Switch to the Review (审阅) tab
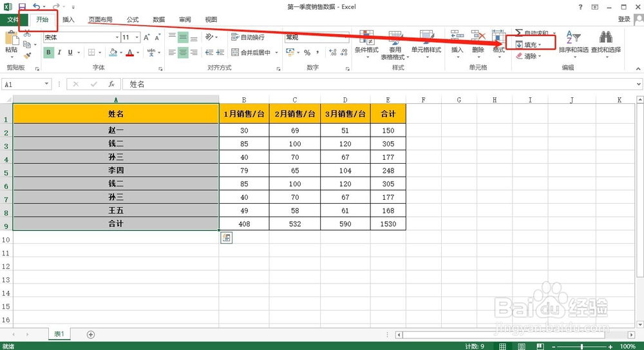Screen dimensions: 644x350 [x=185, y=19]
